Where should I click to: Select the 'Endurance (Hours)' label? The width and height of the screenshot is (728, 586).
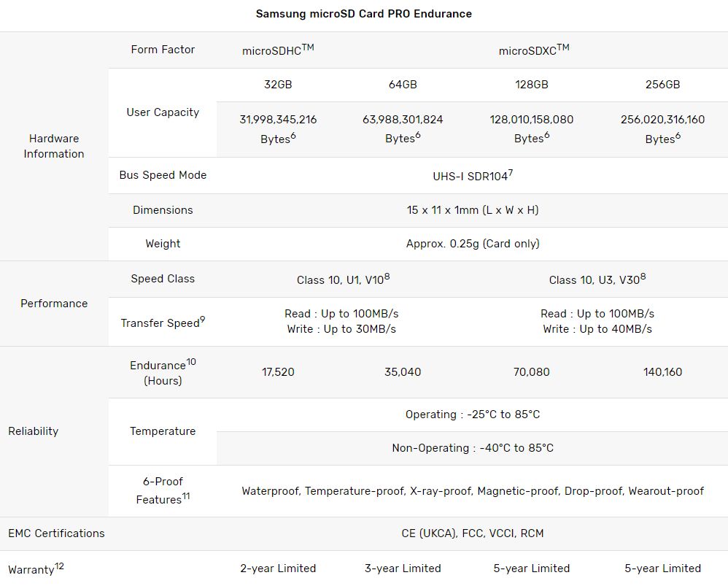[163, 372]
